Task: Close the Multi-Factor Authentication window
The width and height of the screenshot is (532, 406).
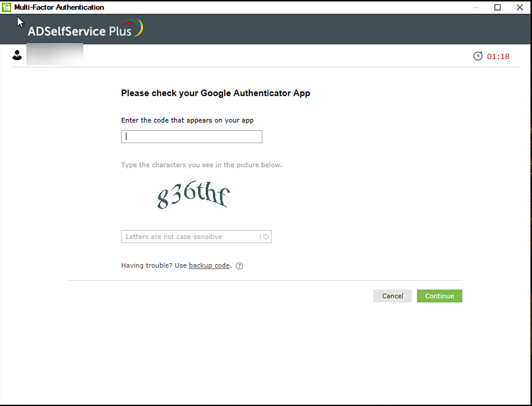Action: pos(520,7)
